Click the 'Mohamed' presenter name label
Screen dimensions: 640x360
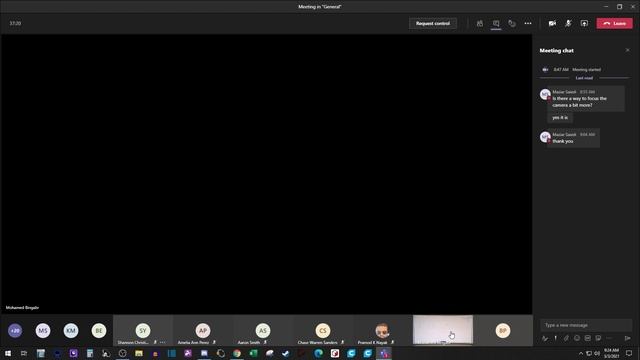22,307
